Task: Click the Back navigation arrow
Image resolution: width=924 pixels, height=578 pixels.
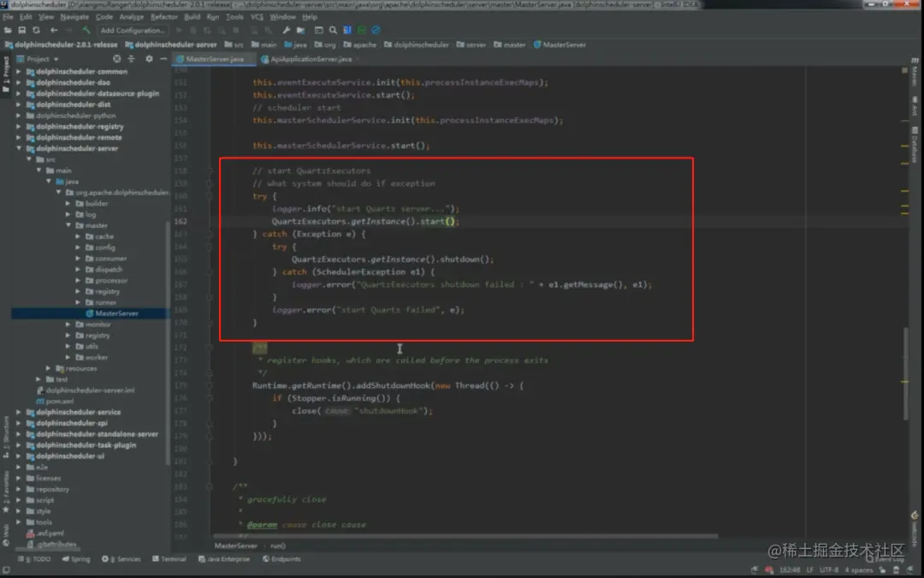Action: [x=54, y=30]
